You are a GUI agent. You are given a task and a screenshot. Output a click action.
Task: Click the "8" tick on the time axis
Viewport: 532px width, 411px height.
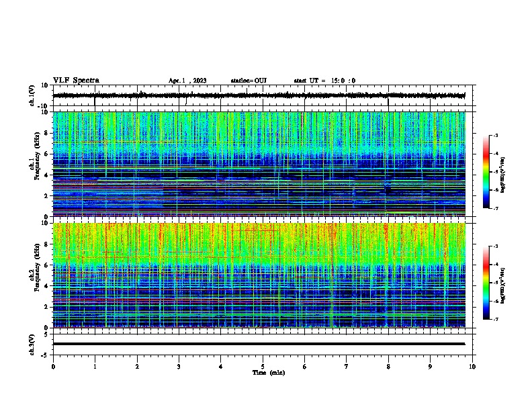click(388, 367)
